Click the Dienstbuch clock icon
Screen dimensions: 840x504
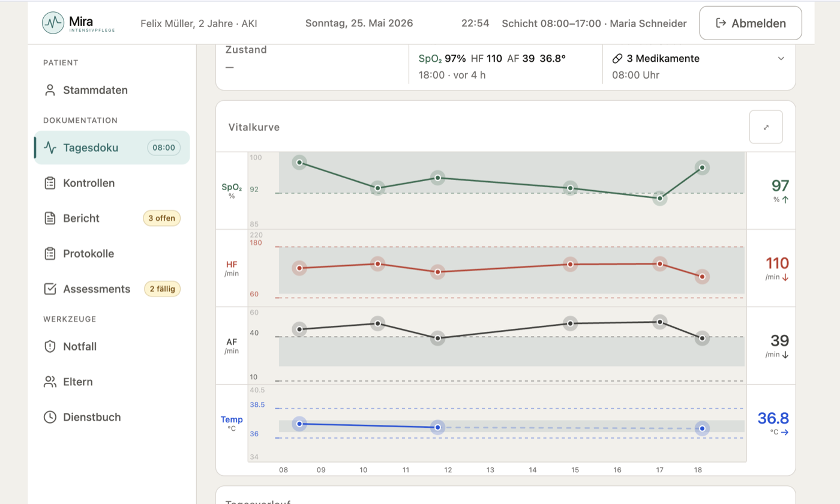[50, 417]
